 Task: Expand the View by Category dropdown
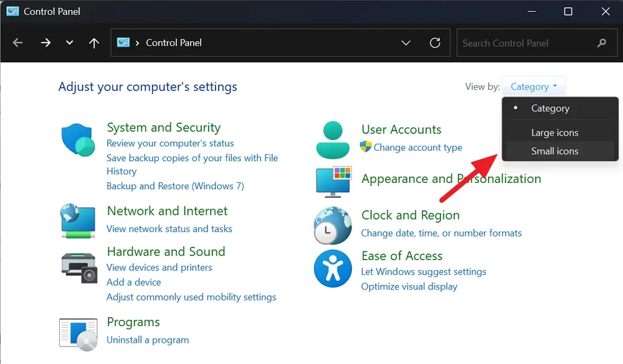click(x=533, y=86)
